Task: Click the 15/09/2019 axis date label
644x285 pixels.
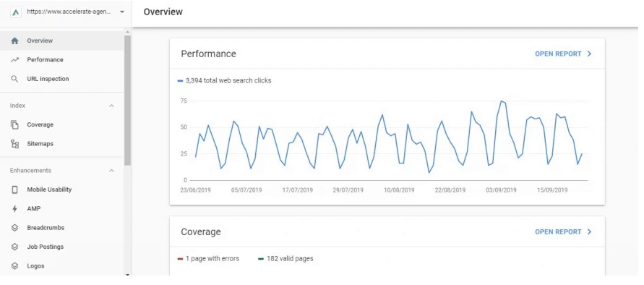Action: click(552, 190)
